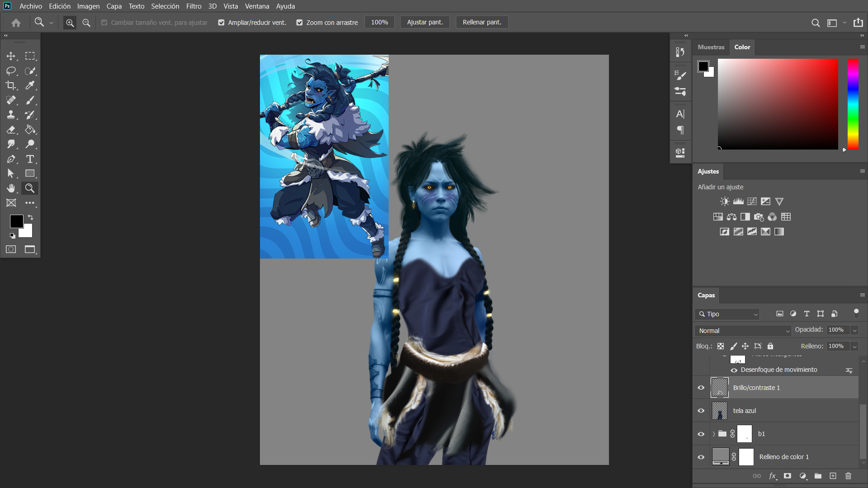Hide the Brillo/contraste 1 layer
The width and height of the screenshot is (868, 488).
point(701,388)
